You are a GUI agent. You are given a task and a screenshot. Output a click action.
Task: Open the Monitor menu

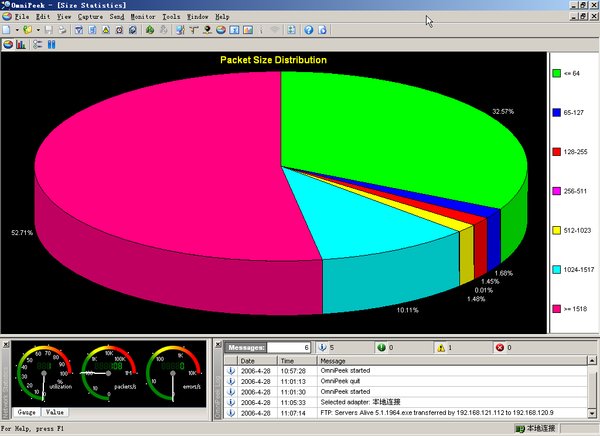click(x=143, y=17)
